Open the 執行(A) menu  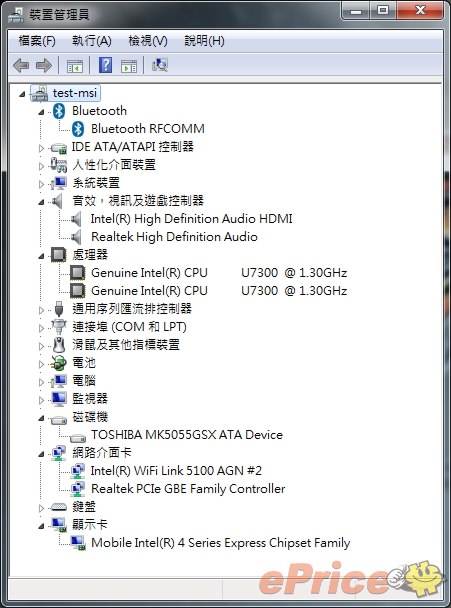point(92,41)
